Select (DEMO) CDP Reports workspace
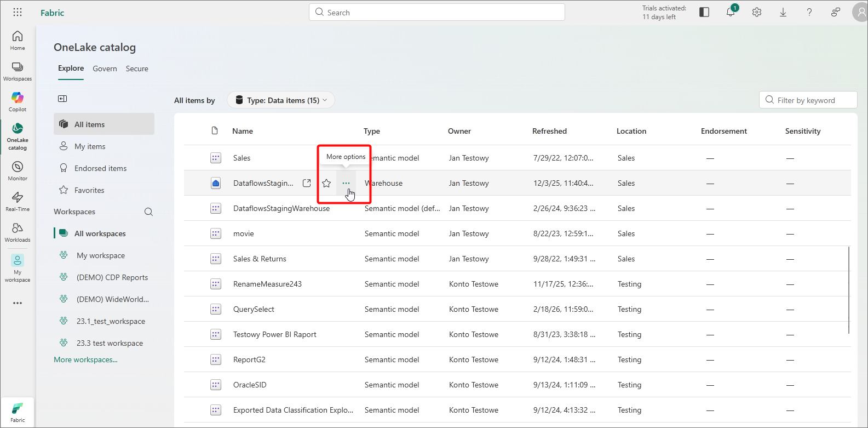The image size is (868, 428). [104, 277]
